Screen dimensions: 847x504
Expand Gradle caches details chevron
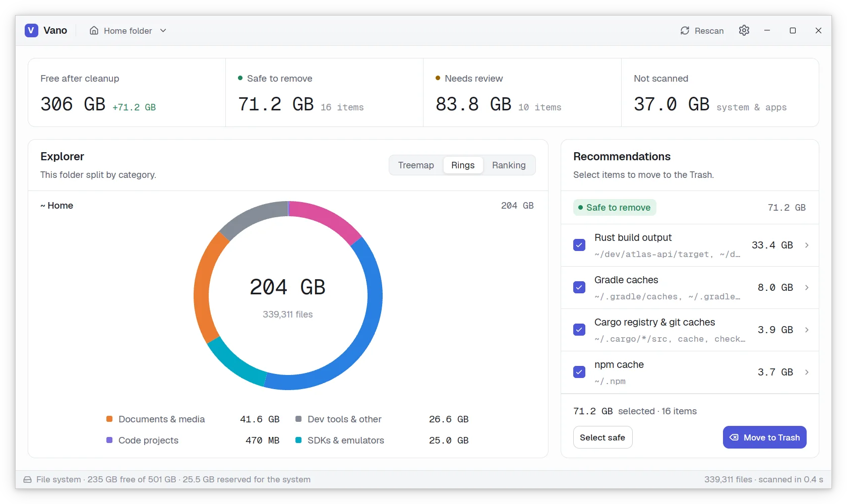click(x=807, y=287)
